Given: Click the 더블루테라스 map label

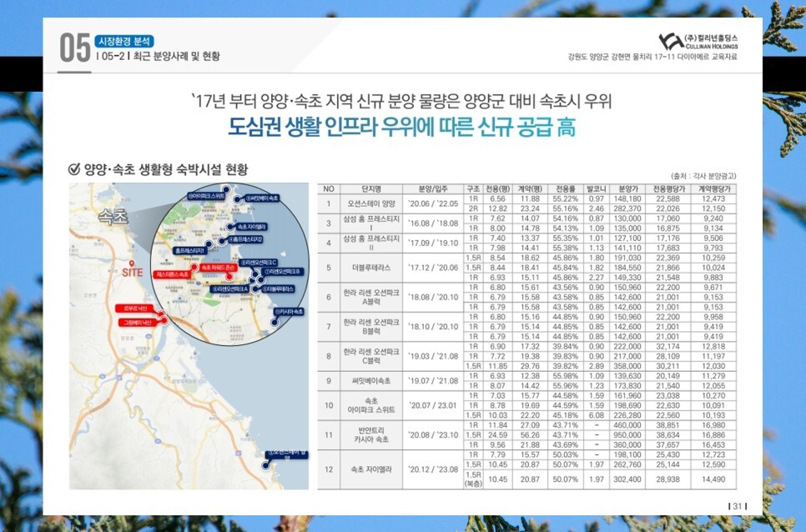Looking at the screenshot, I should click(278, 289).
